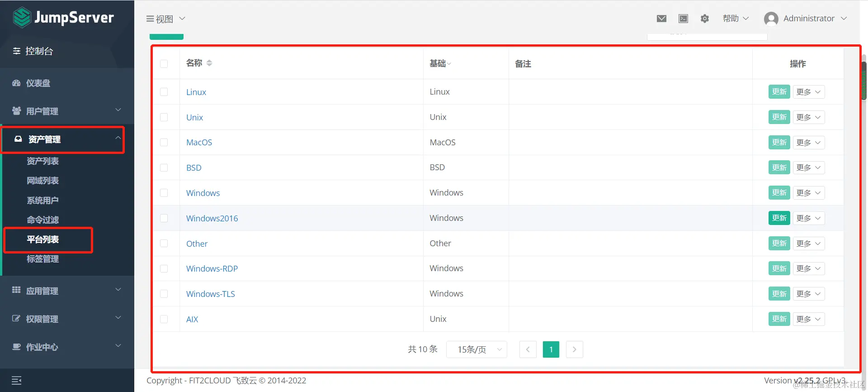
Task: Open 系统用户 in sidebar
Action: [x=42, y=200]
